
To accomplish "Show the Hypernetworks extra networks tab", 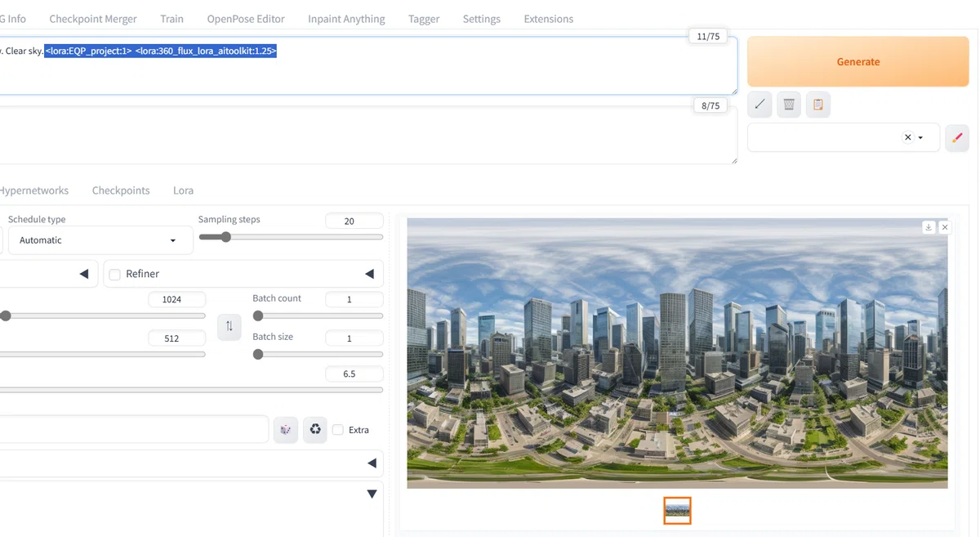I will point(33,190).
